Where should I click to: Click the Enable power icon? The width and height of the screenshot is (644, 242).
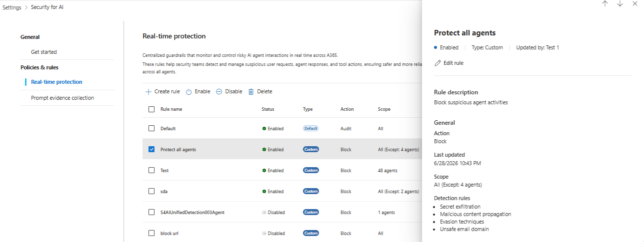tap(189, 92)
